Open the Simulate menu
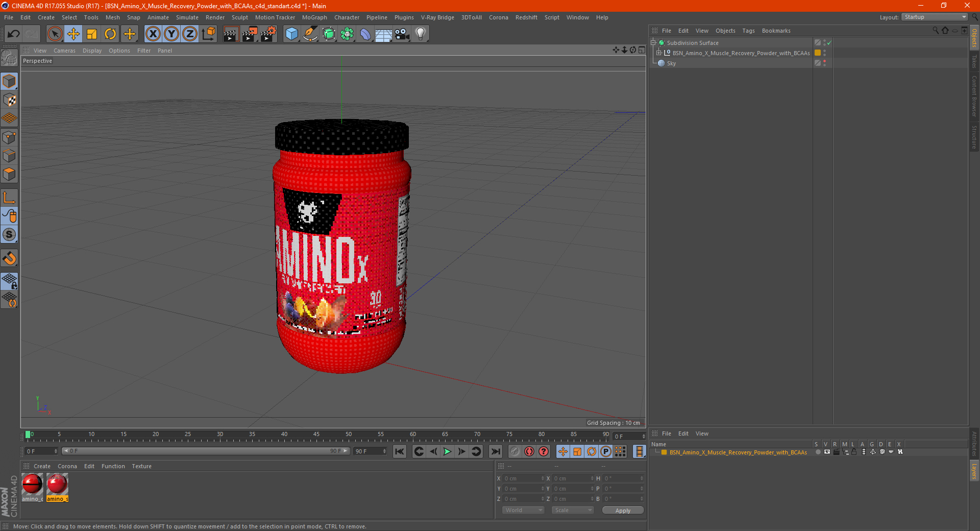Viewport: 980px width, 531px height. coord(187,17)
